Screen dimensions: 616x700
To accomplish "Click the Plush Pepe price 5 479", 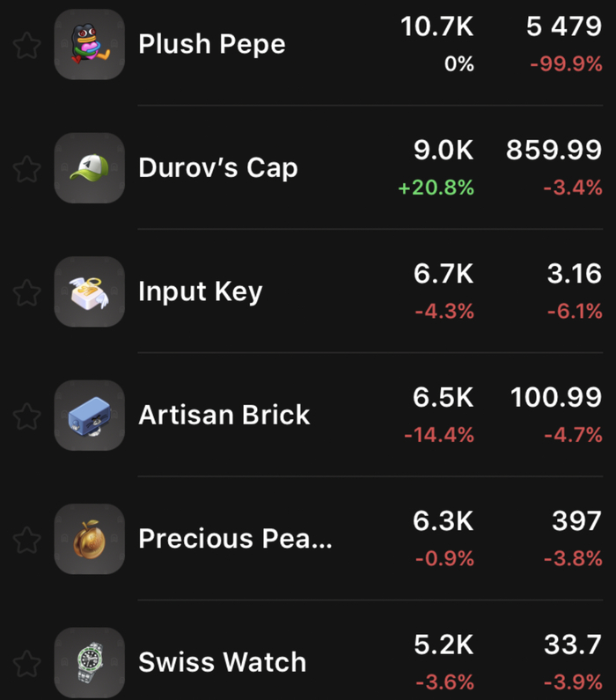I will coord(564,27).
